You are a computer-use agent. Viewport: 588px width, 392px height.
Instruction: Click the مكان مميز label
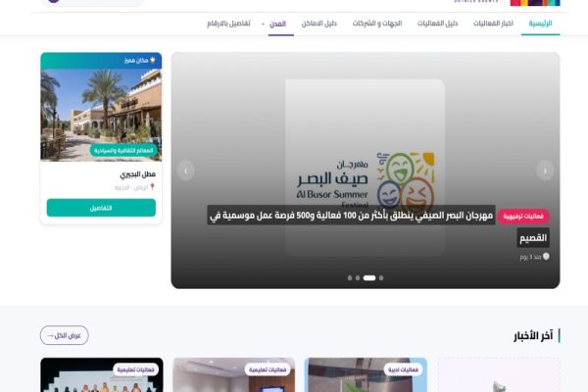136,61
